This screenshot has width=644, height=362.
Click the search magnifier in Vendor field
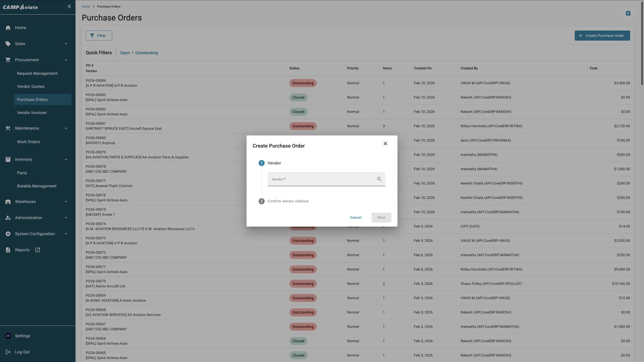tap(379, 179)
